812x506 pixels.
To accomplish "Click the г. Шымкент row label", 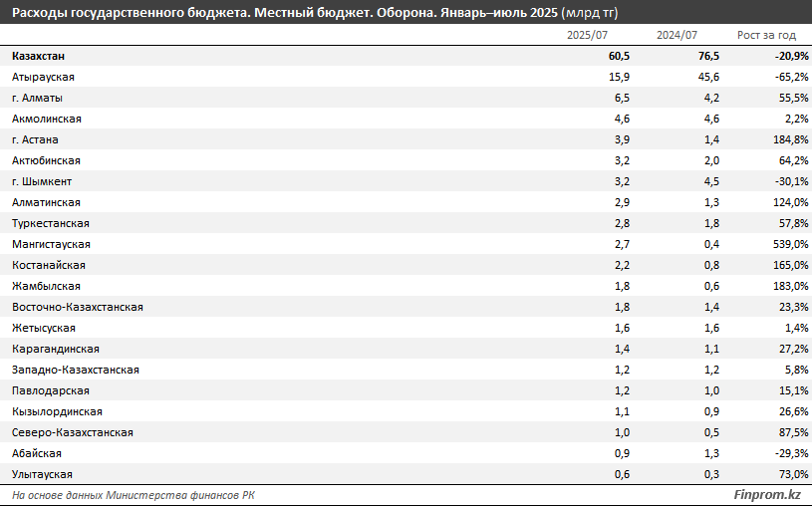I will coord(41,181).
